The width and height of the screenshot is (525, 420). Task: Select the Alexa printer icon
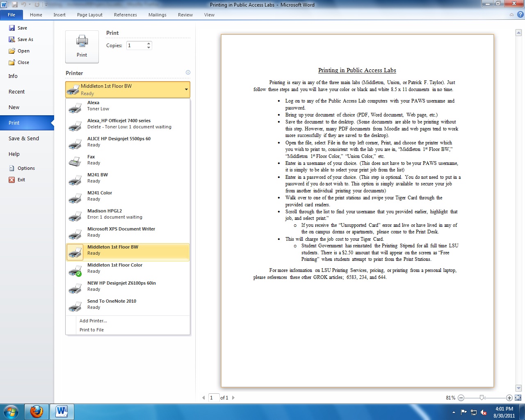75,108
